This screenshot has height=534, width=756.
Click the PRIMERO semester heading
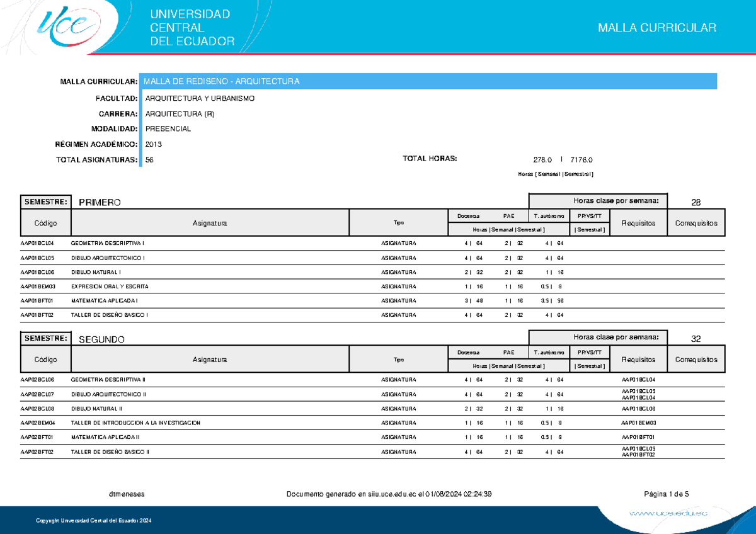pos(100,202)
